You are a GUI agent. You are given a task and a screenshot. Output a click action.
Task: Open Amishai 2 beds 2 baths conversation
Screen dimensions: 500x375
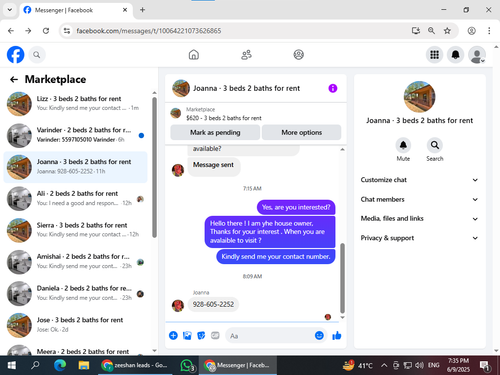(76, 262)
